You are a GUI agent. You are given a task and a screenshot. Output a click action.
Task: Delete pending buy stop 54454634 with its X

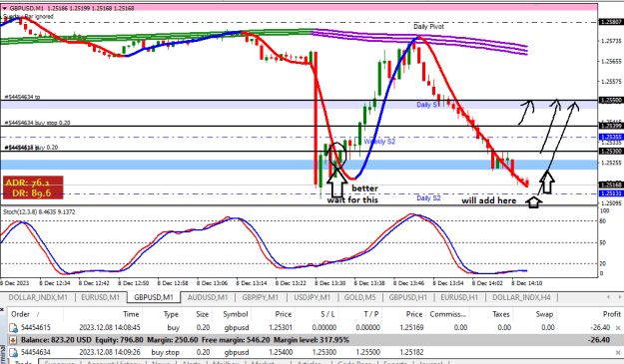[x=618, y=352]
